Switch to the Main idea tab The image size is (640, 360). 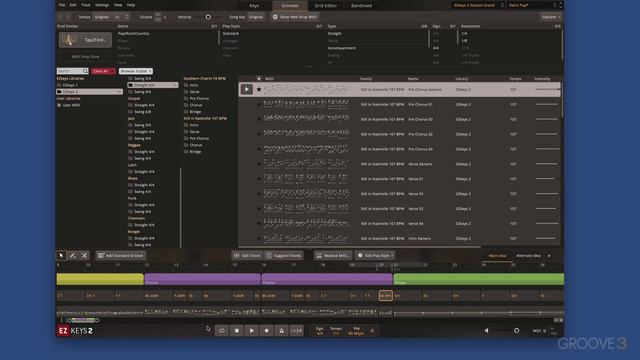tap(497, 256)
